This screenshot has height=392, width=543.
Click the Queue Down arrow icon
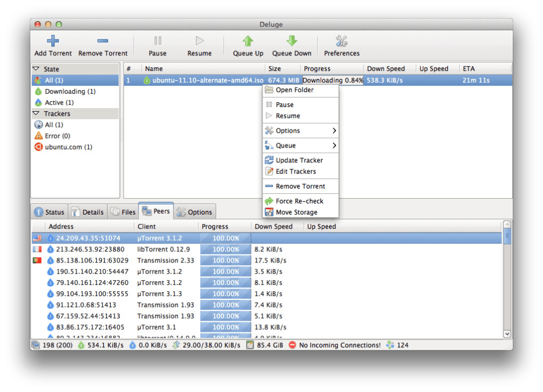click(x=292, y=40)
